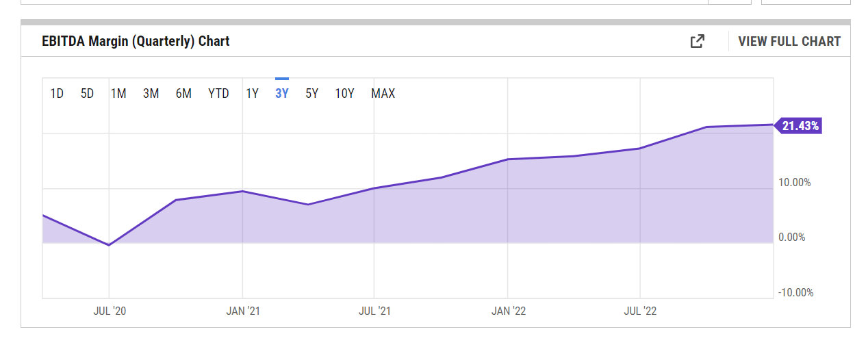Select the active 3Y range
The width and height of the screenshot is (868, 347).
point(282,93)
